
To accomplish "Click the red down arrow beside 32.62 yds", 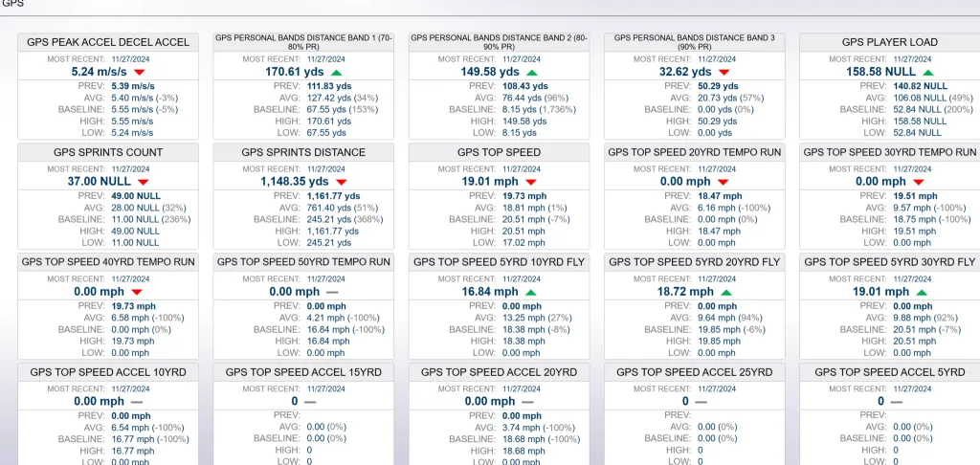I will 724,73.
